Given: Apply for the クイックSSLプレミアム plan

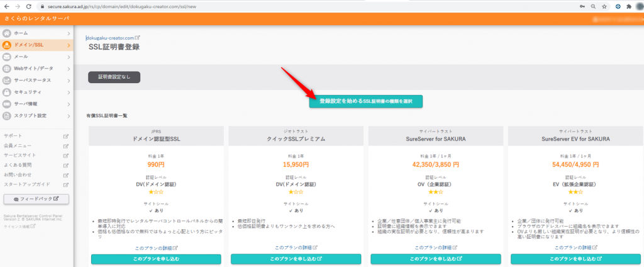Looking at the screenshot, I should click(x=296, y=259).
